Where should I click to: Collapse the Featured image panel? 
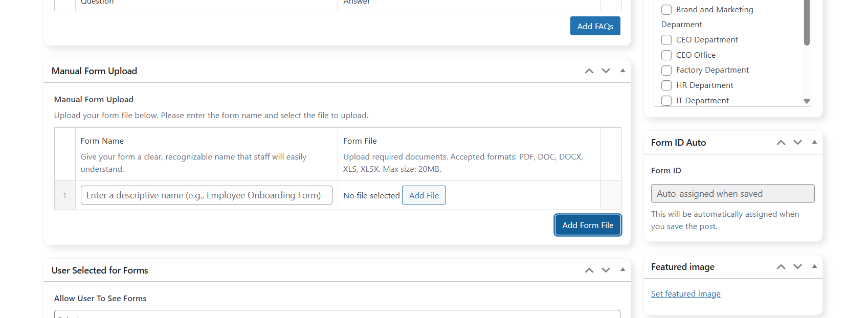click(x=814, y=267)
